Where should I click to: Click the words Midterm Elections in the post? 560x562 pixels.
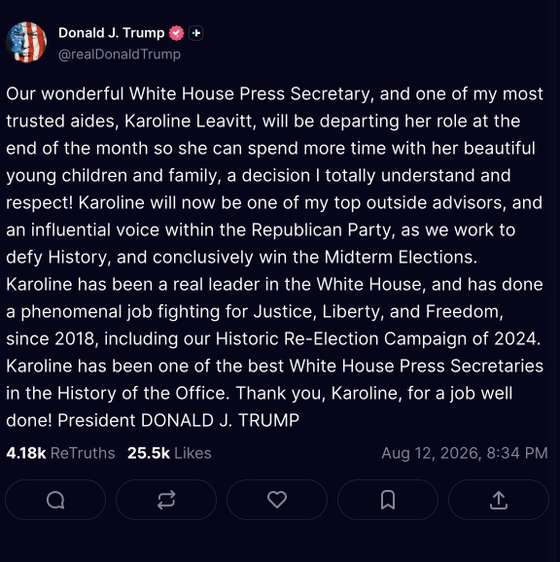point(401,257)
